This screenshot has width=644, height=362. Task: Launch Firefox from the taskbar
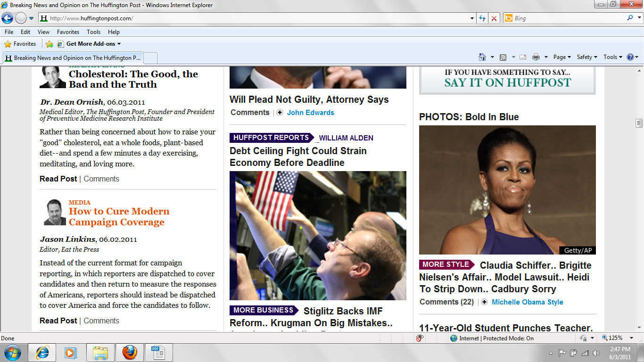130,353
